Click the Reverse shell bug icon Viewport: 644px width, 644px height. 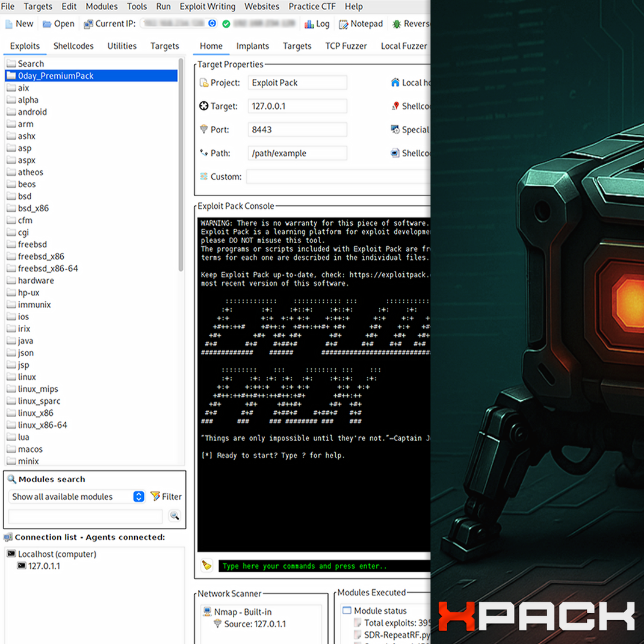click(398, 24)
